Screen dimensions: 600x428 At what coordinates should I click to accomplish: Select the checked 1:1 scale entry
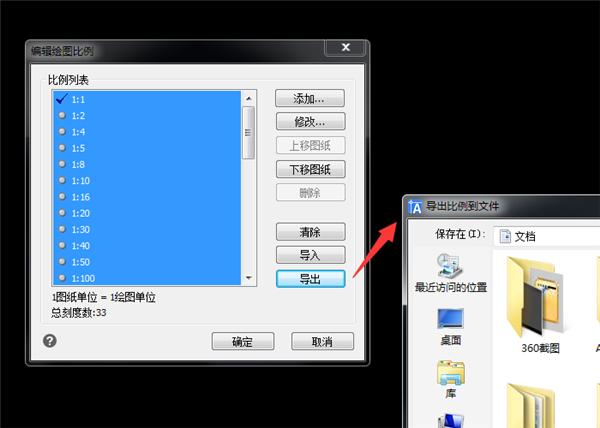pos(78,99)
